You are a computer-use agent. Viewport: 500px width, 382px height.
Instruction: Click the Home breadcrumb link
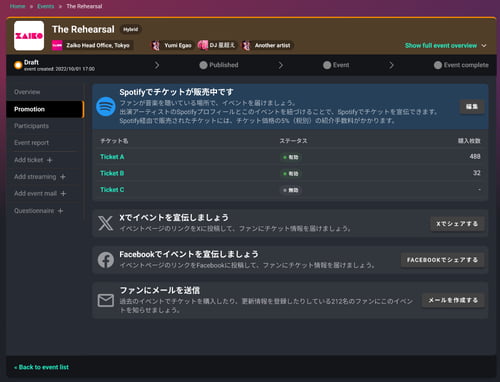(17, 6)
